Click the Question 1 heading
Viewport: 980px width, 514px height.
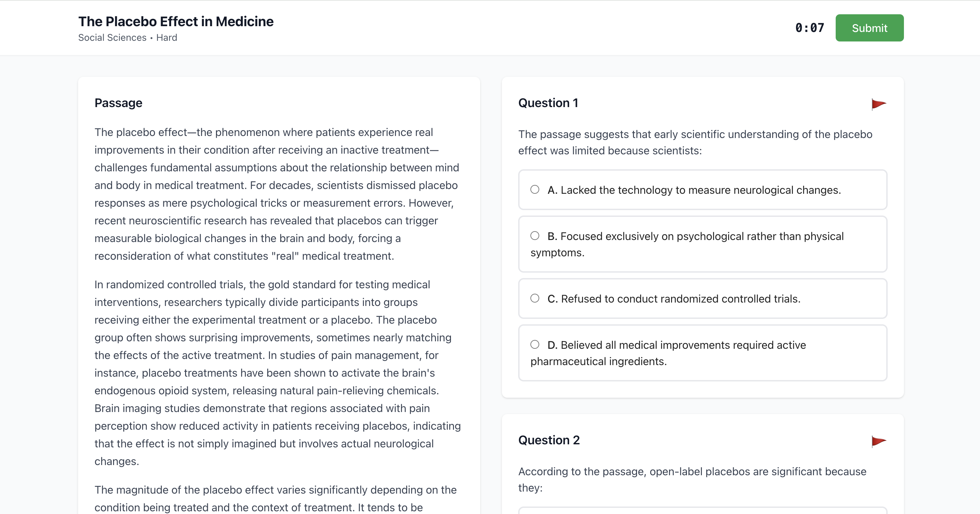[x=548, y=103]
